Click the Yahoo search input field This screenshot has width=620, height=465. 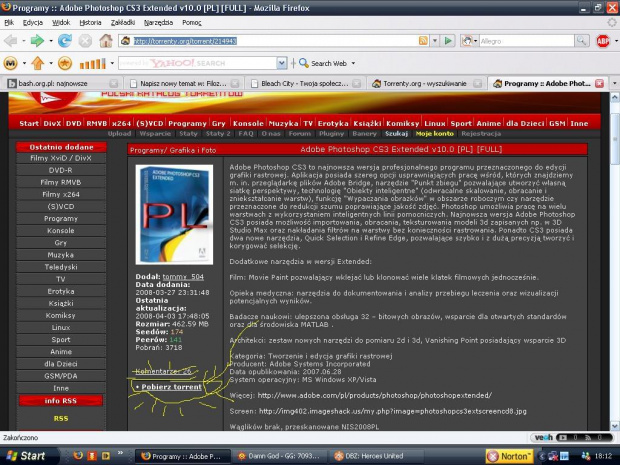point(197,63)
